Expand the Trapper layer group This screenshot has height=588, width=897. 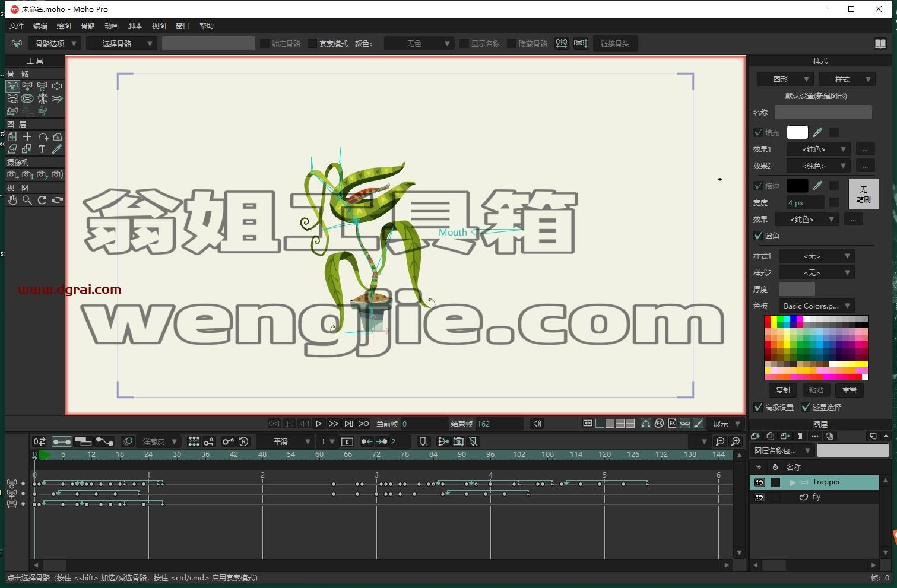click(x=793, y=482)
